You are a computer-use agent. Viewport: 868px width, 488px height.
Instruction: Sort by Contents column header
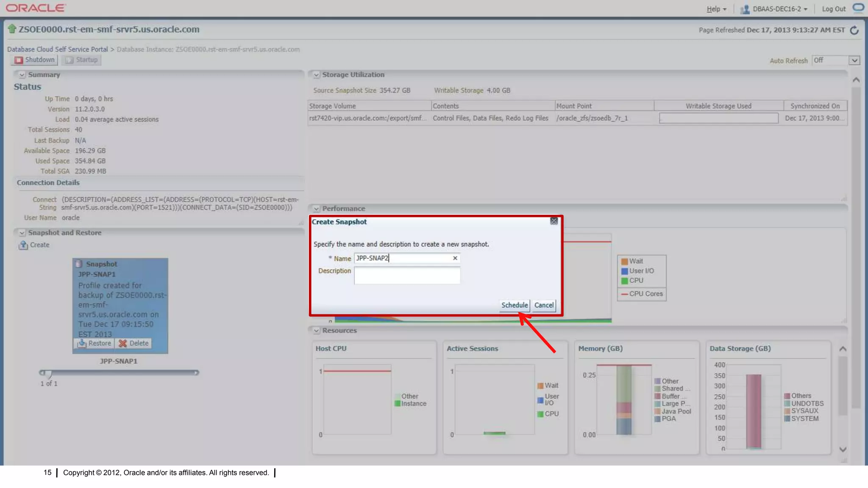pyautogui.click(x=493, y=106)
